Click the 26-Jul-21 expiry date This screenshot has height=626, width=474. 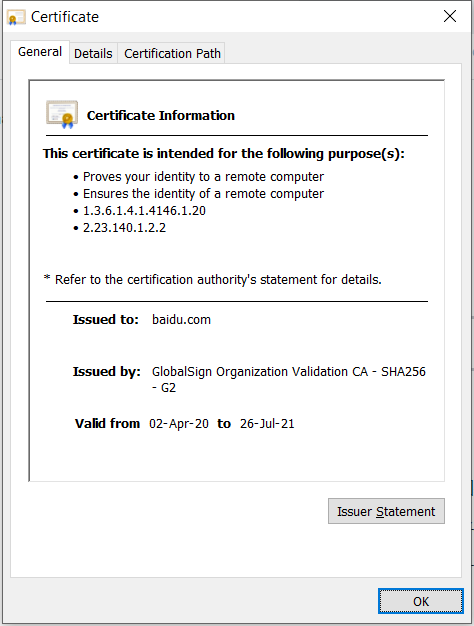[x=267, y=424]
